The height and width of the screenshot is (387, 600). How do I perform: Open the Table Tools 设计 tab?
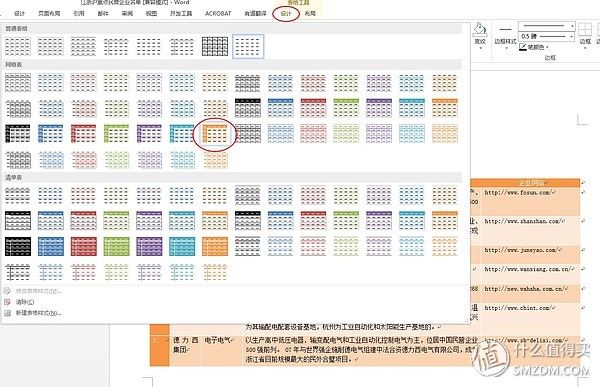(x=286, y=13)
